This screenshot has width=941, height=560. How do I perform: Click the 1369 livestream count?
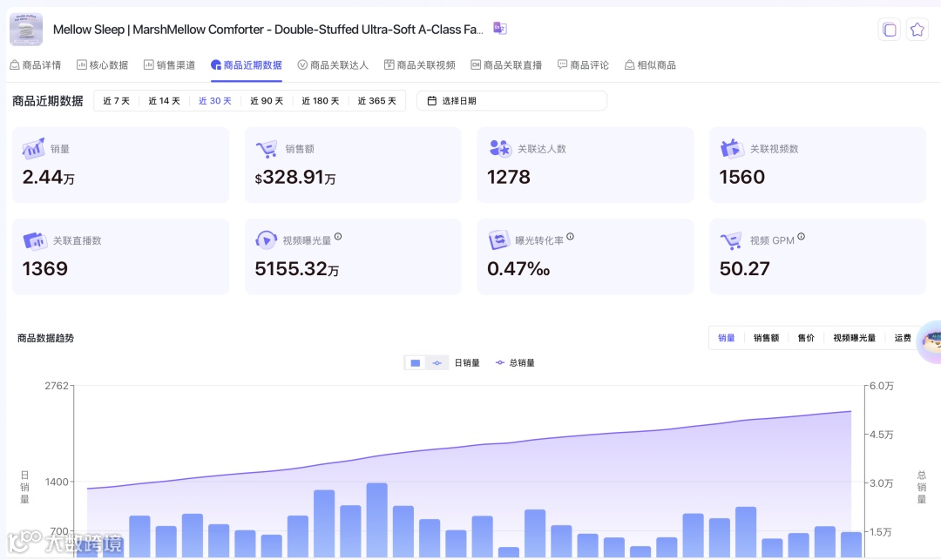45,268
